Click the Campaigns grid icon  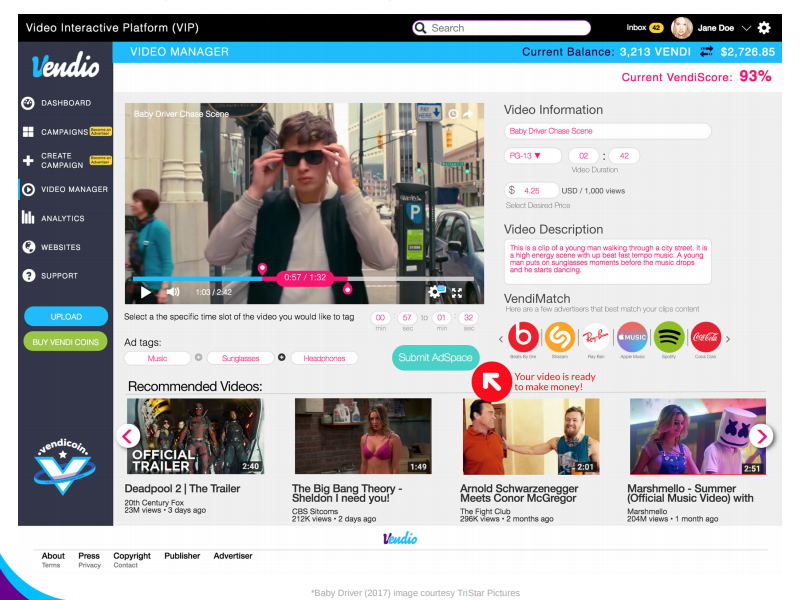[x=28, y=132]
